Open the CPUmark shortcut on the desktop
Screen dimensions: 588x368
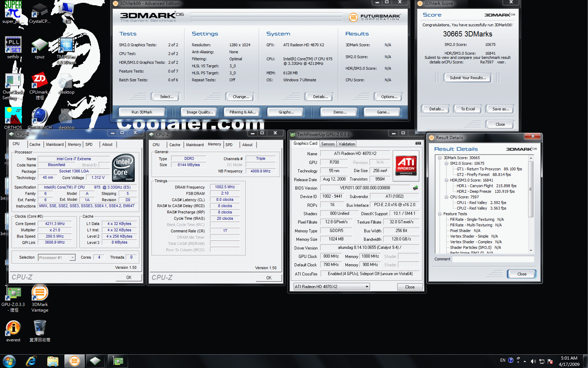[x=40, y=87]
